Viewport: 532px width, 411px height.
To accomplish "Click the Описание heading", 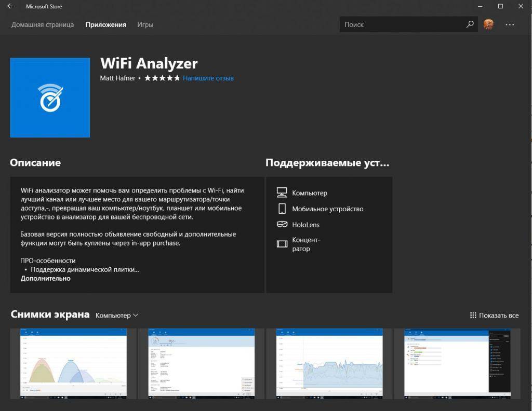I will pos(35,162).
